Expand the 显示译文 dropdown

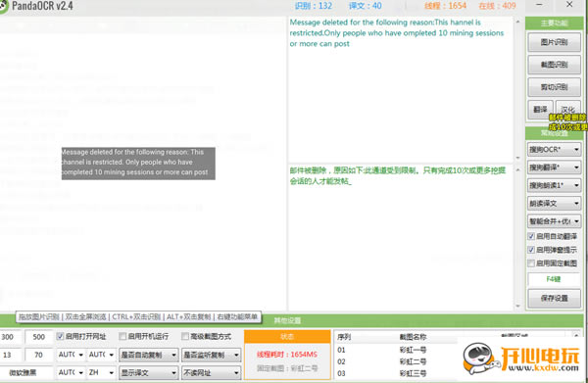point(149,373)
